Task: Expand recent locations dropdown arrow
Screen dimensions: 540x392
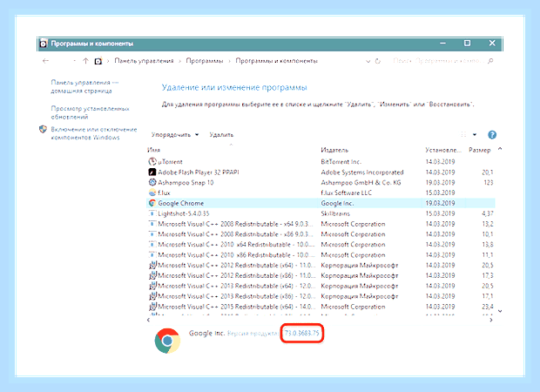Action: (75, 61)
